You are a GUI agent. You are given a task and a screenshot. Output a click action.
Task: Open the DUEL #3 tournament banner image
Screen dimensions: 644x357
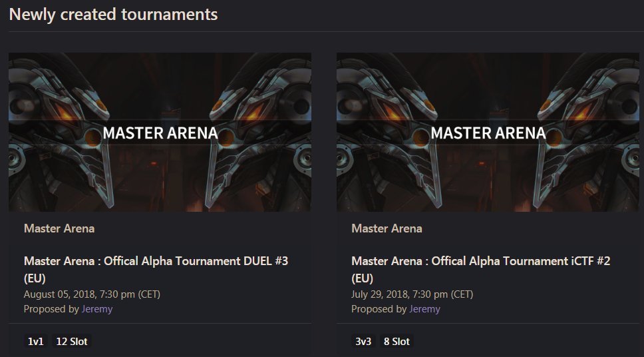(160, 133)
